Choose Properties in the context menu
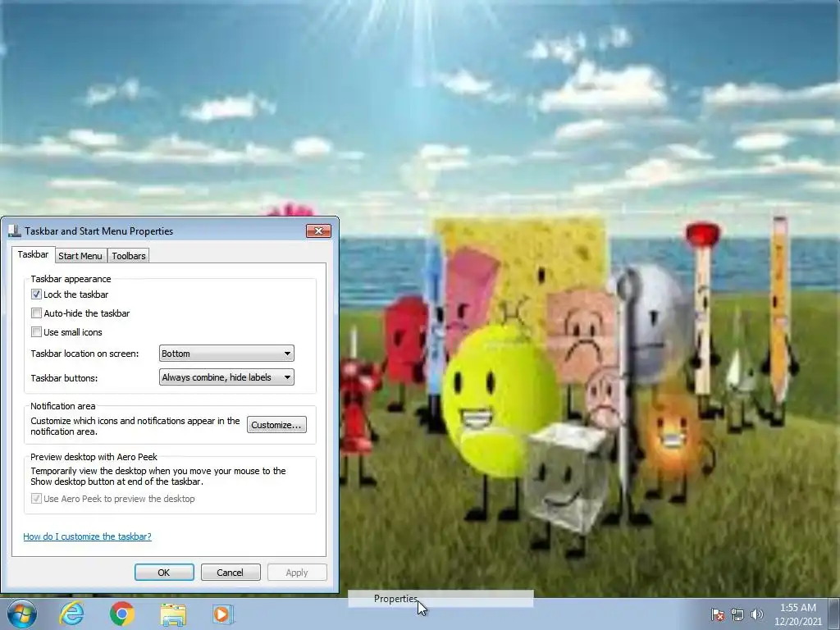The image size is (840, 630). (441, 599)
